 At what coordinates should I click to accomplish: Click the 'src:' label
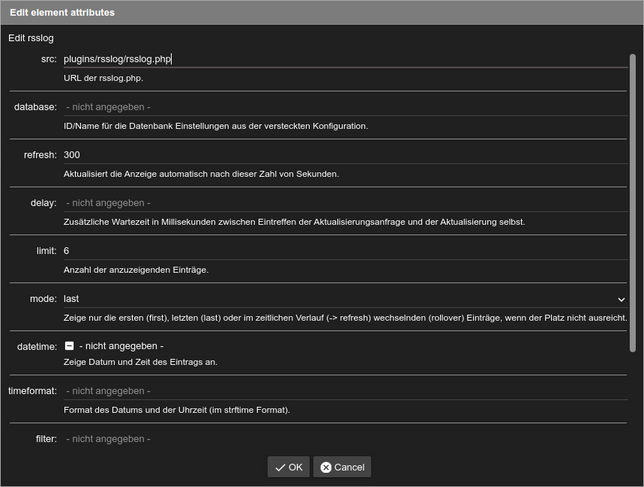click(49, 59)
